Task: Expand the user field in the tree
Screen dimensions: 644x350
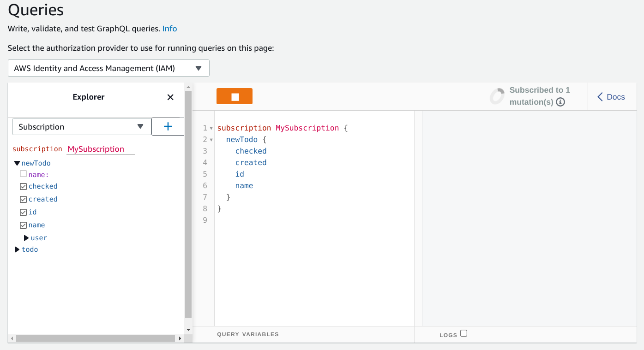Action: point(26,238)
